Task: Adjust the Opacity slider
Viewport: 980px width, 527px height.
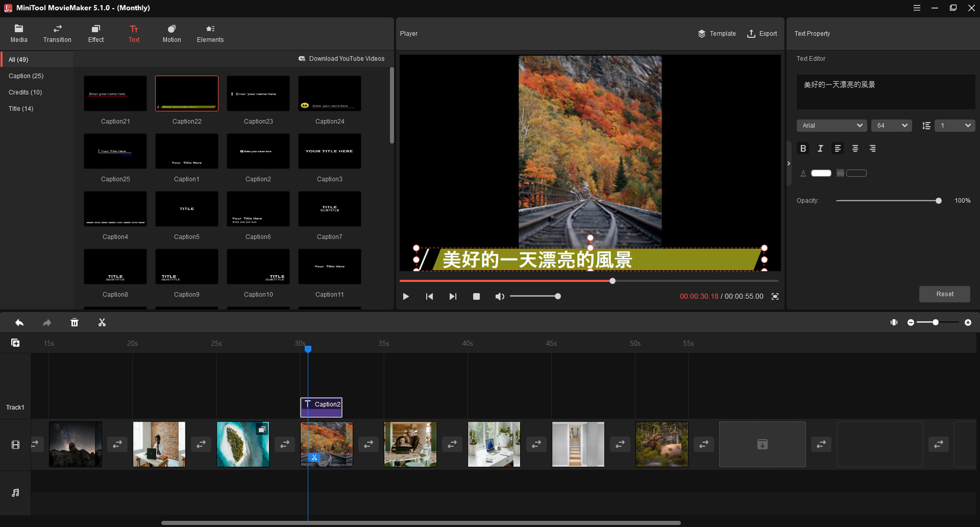Action: coord(888,201)
